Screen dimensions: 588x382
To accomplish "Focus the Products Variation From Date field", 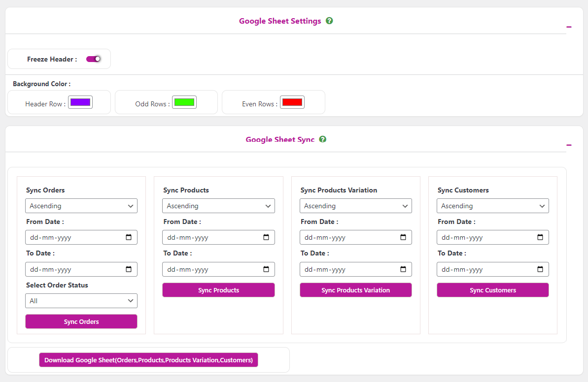I will pos(356,237).
